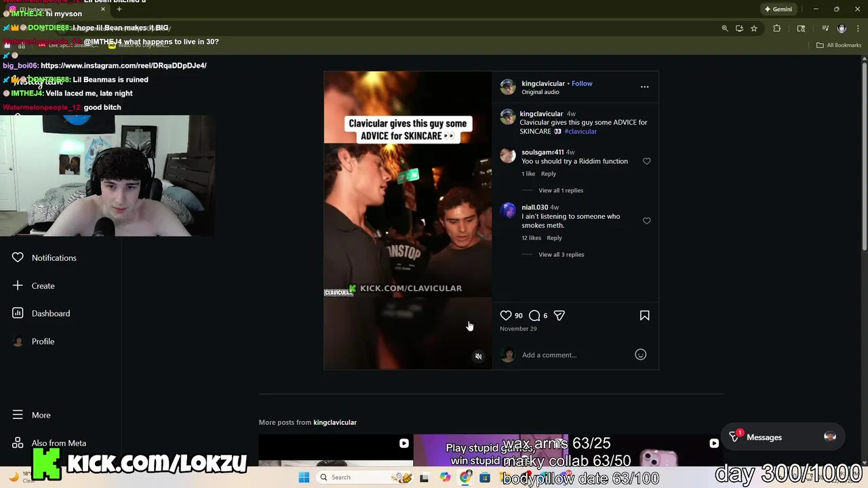868x488 pixels.
Task: Open kingclavicular link under More posts
Action: pyautogui.click(x=334, y=422)
